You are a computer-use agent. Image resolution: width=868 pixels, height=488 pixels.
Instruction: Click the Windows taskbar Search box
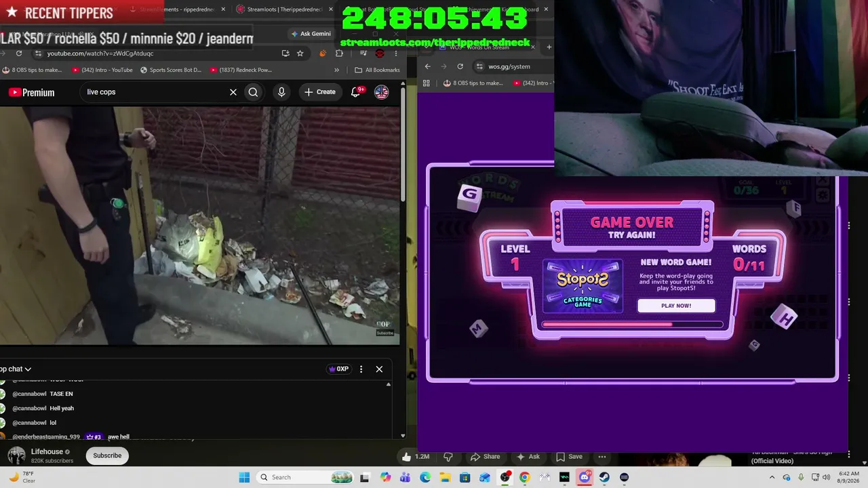click(304, 477)
